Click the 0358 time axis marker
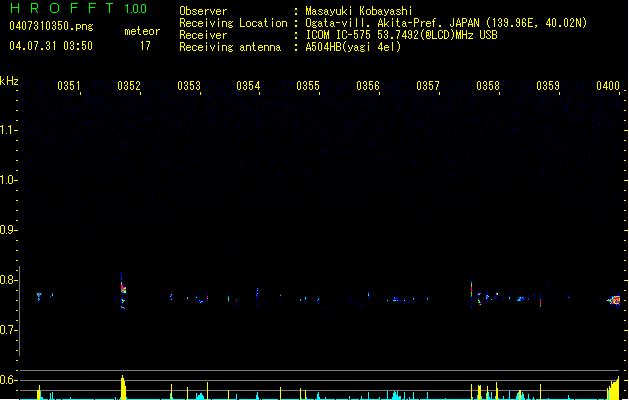This screenshot has height=400, width=629. click(x=488, y=85)
